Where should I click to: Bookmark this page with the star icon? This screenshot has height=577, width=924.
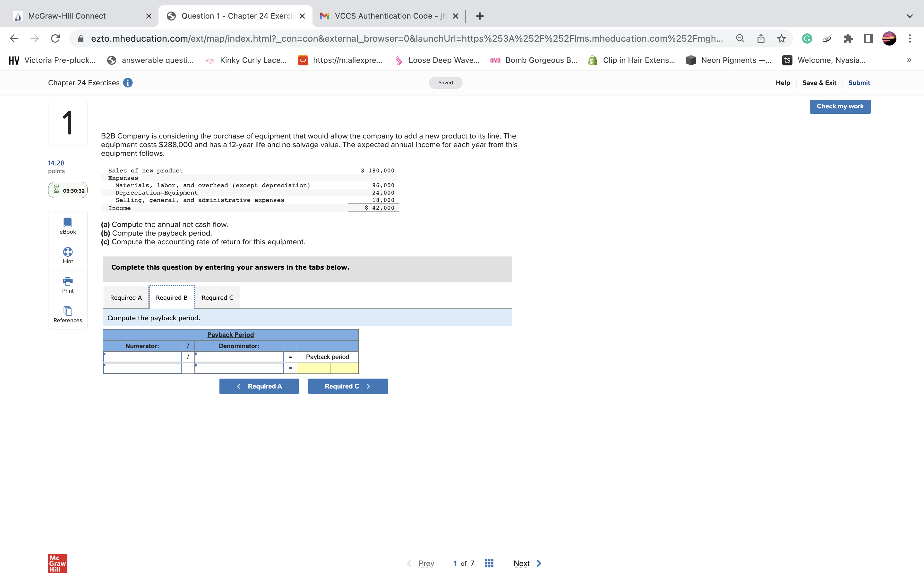click(x=781, y=38)
